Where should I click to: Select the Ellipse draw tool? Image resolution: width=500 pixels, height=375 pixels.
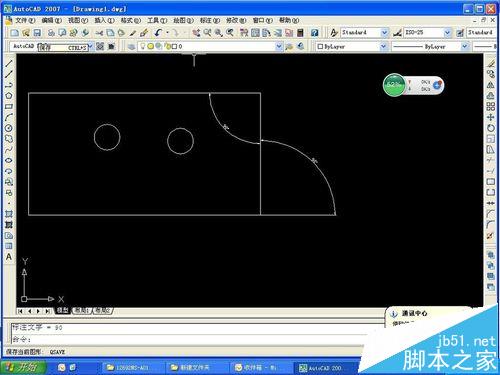tap(9, 160)
